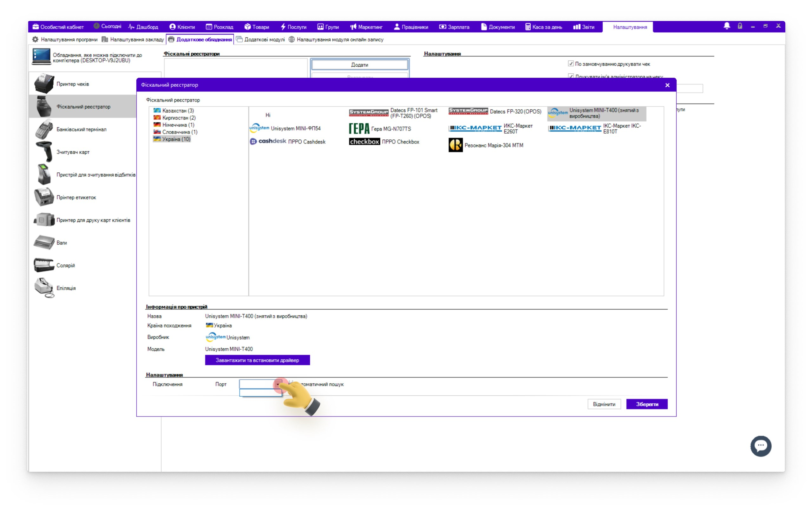812x508 pixels.
Task: Open Каса за день tab
Action: pos(544,27)
